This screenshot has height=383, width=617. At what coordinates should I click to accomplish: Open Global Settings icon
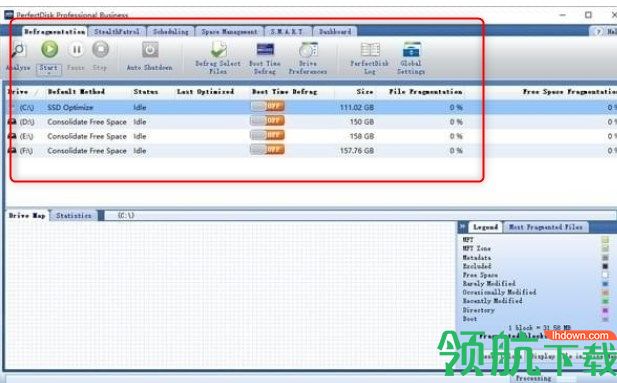[412, 50]
